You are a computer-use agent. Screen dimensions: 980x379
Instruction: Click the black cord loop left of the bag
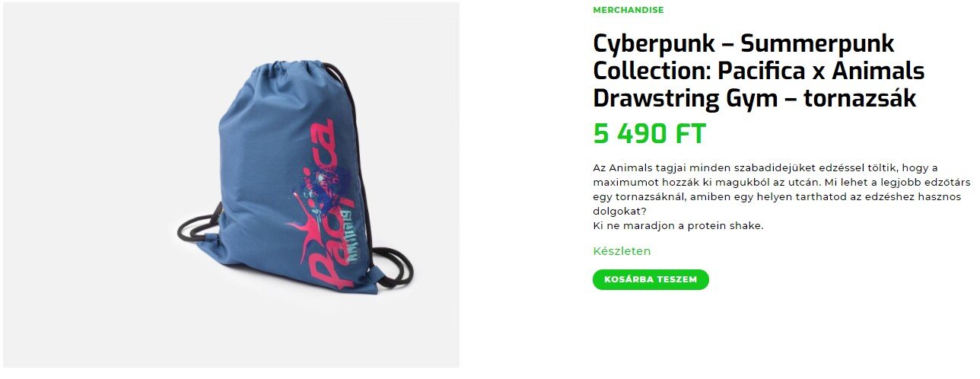coord(197,227)
